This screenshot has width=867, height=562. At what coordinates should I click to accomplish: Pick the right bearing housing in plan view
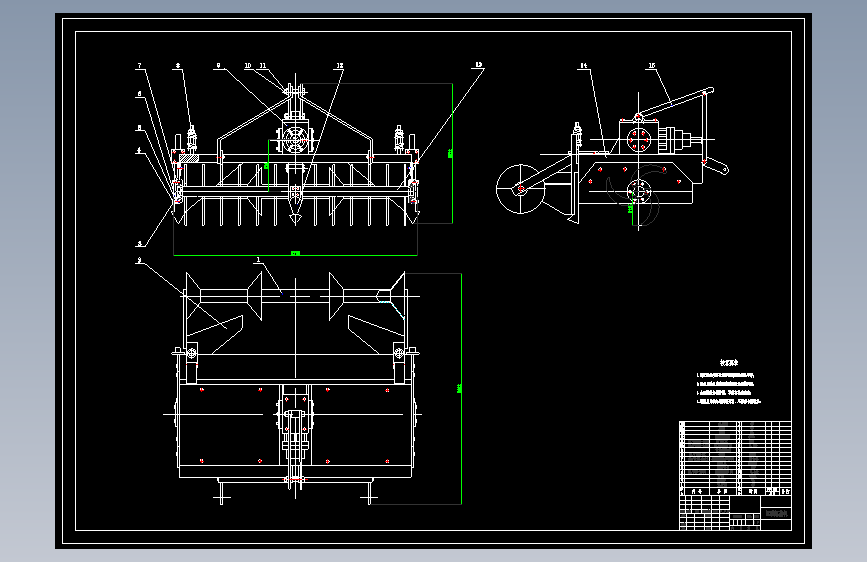pos(399,353)
